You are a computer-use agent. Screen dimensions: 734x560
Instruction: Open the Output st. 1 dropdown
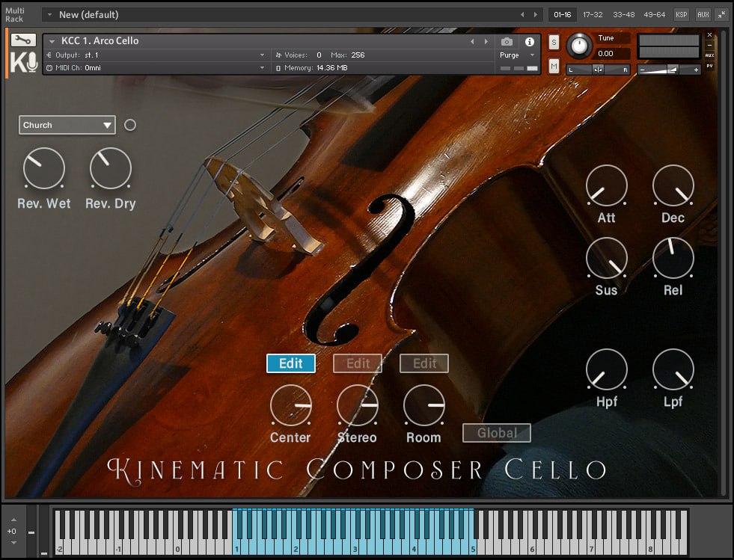click(x=262, y=55)
